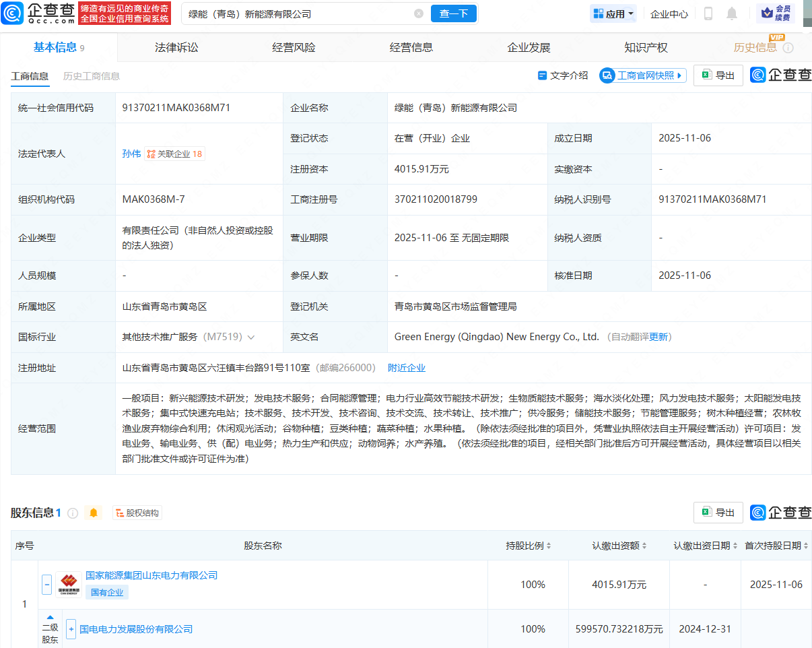Open legal representative 孙伟 link
The height and width of the screenshot is (648, 812).
131,154
